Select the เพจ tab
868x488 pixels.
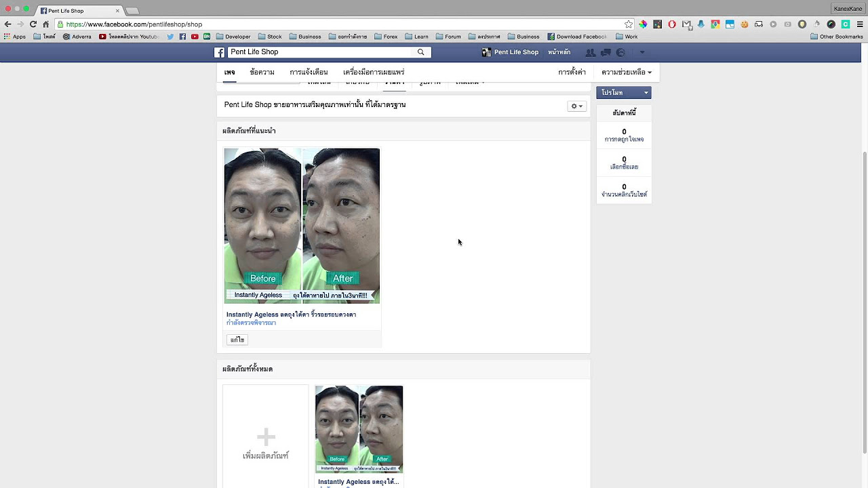pyautogui.click(x=230, y=72)
